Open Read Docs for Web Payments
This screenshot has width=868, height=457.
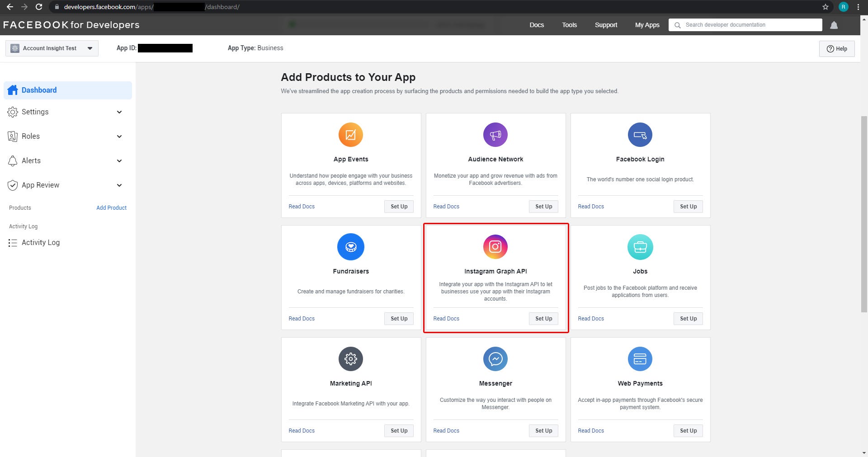point(591,431)
